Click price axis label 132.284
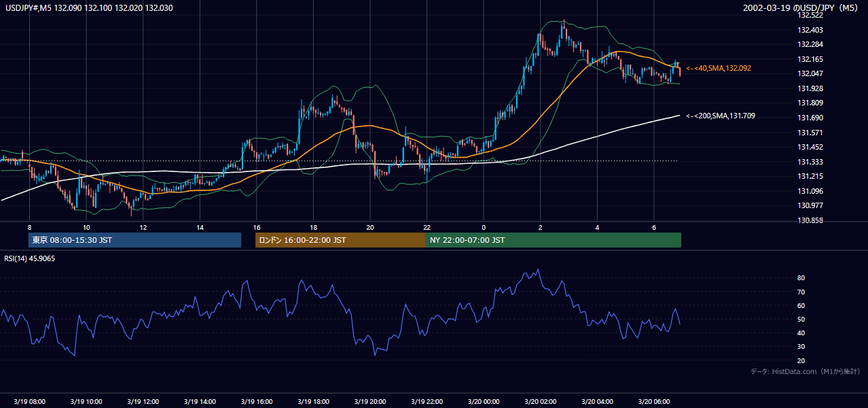This screenshot has height=408, width=868. [811, 44]
